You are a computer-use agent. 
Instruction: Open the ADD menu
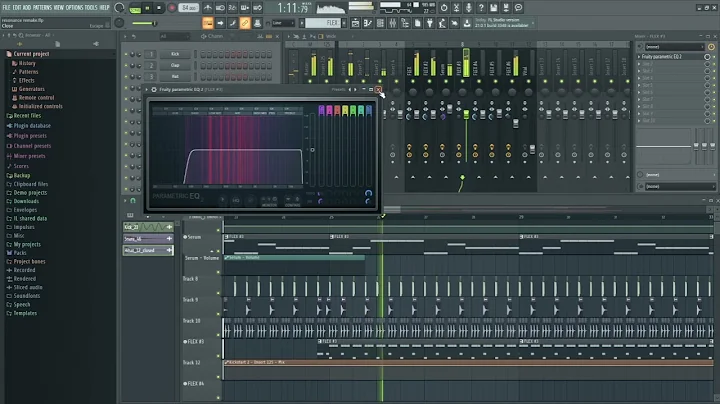[x=27, y=8]
